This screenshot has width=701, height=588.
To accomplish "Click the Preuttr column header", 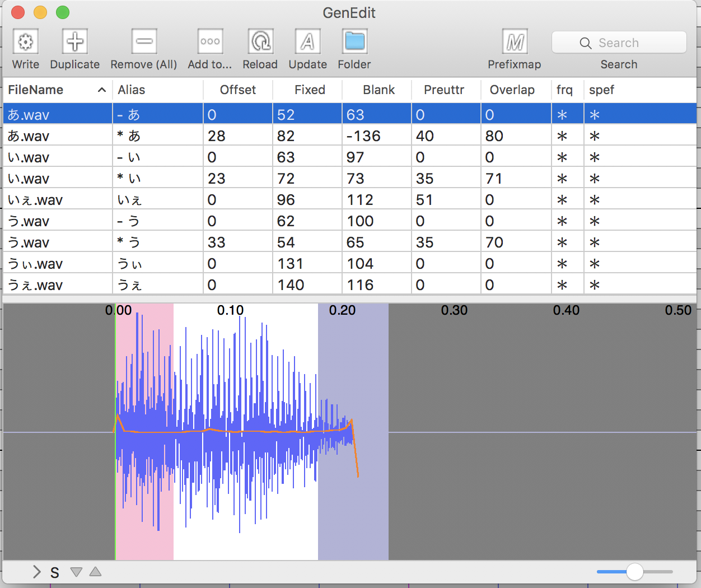I will click(444, 90).
